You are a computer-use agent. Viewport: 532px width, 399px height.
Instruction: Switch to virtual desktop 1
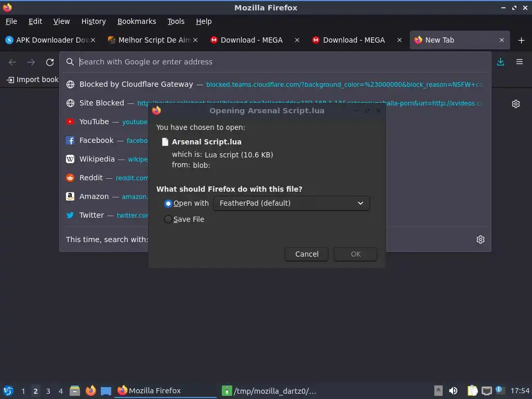pos(23,391)
